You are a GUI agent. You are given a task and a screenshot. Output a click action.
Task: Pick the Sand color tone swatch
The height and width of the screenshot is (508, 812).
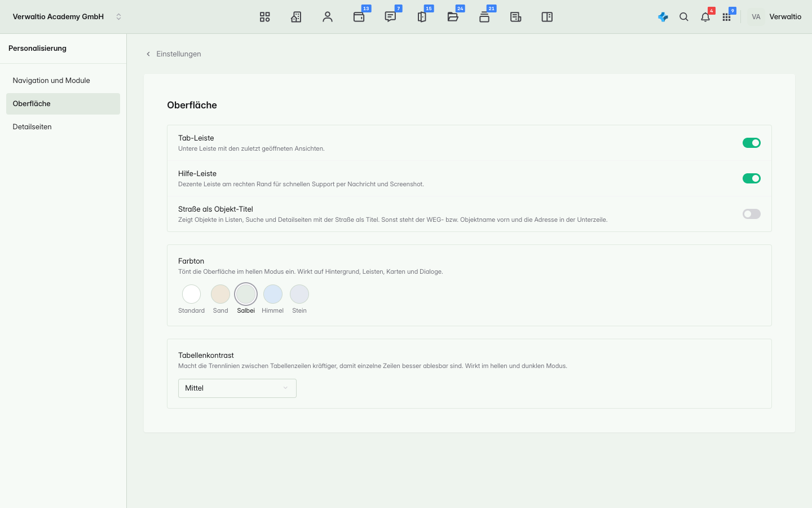click(x=220, y=294)
